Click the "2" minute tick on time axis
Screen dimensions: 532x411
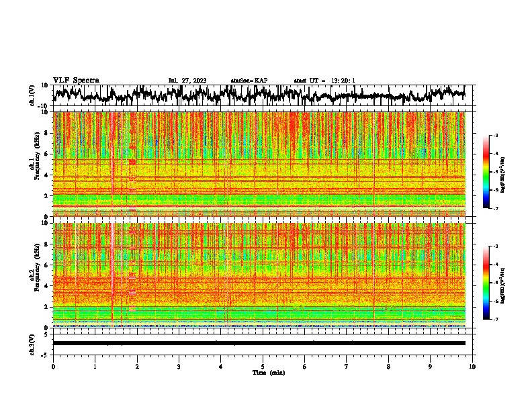[x=137, y=367]
